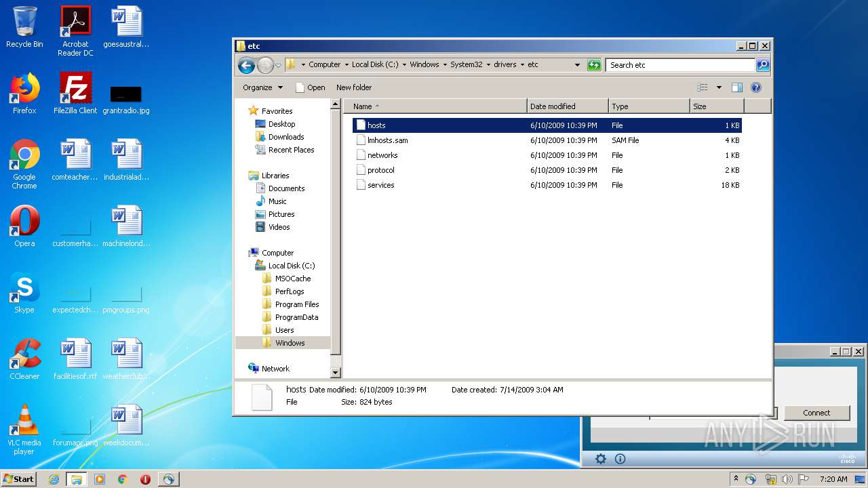Select the protocol file
The image size is (868, 488).
coord(547,170)
